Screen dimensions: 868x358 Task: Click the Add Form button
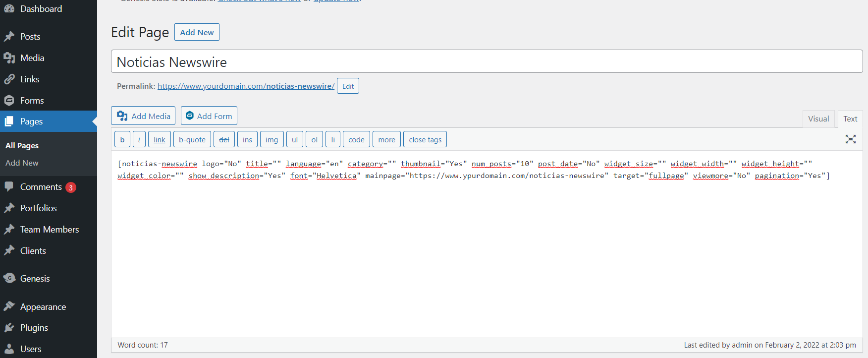pos(209,116)
